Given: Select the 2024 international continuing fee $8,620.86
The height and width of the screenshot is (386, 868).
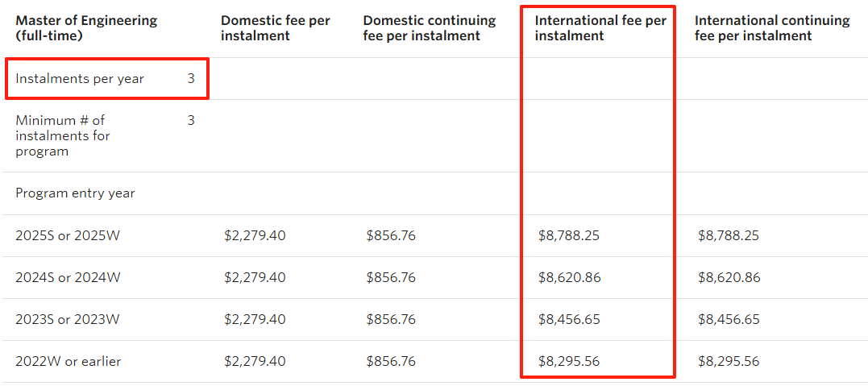Looking at the screenshot, I should pos(729,277).
